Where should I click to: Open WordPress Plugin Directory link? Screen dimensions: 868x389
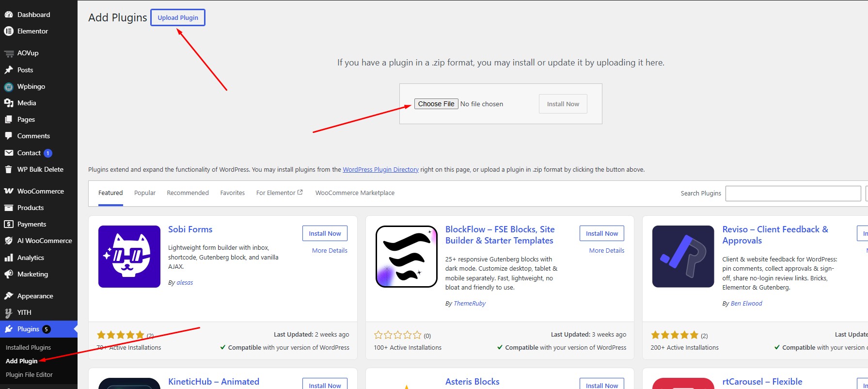tap(380, 170)
